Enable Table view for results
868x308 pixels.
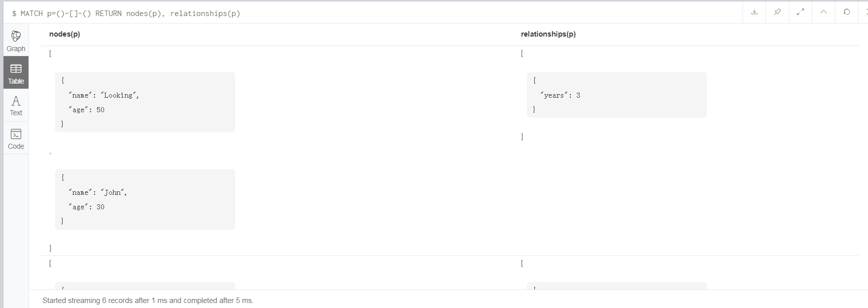16,73
